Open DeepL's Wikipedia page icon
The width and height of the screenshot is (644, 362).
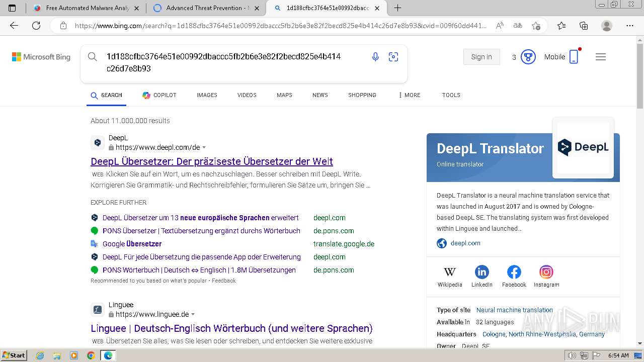[x=450, y=272]
